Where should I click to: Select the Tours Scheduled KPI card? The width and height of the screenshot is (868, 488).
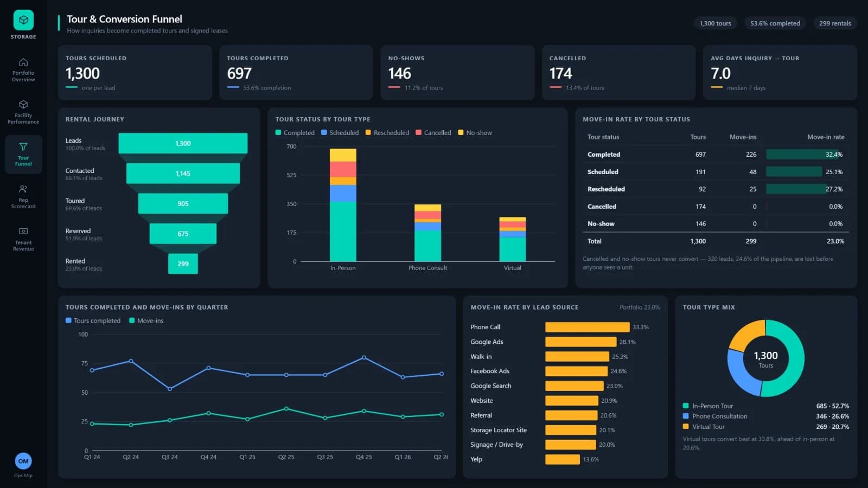click(135, 73)
